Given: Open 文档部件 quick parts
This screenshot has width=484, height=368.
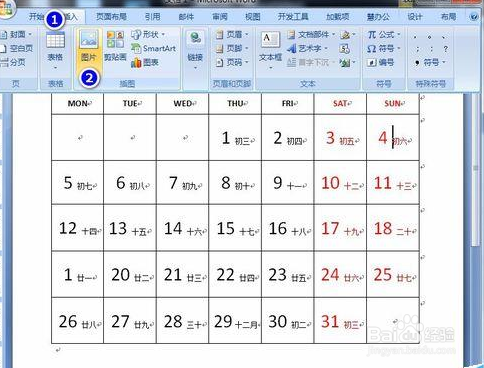Looking at the screenshot, I should (311, 34).
